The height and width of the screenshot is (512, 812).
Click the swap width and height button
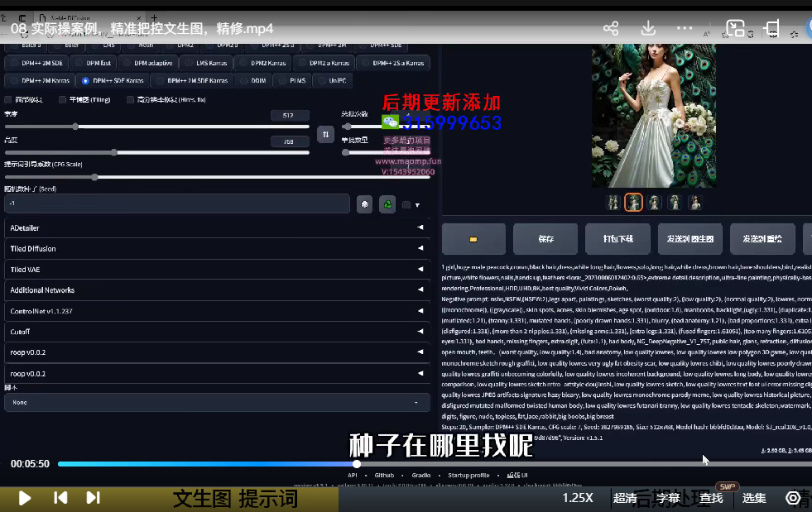(x=325, y=135)
